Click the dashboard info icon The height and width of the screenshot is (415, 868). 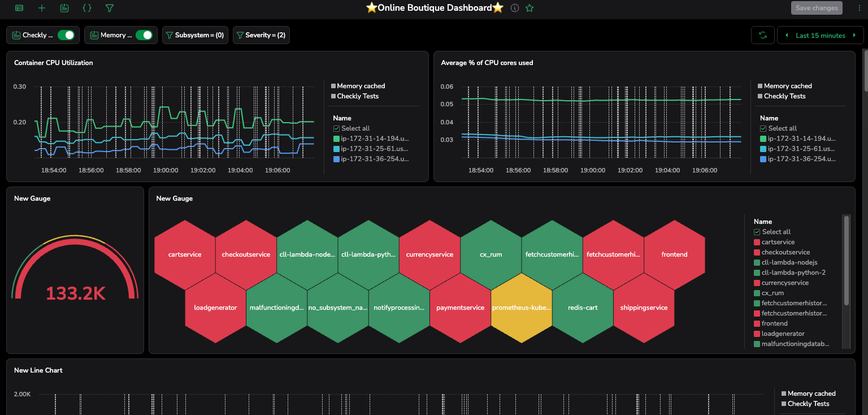coord(515,8)
